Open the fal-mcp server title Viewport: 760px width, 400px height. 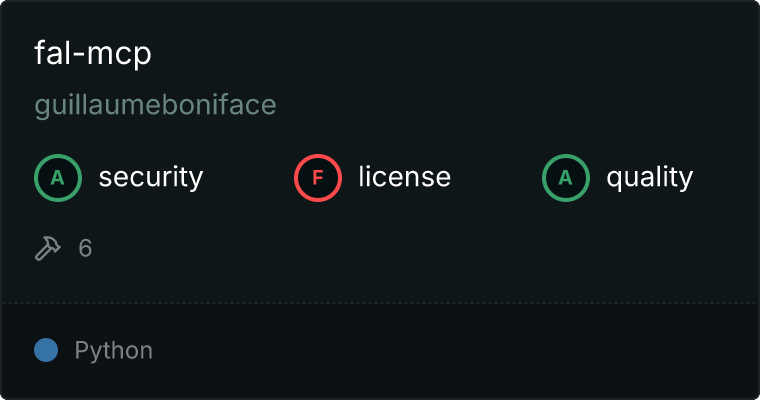[x=92, y=53]
